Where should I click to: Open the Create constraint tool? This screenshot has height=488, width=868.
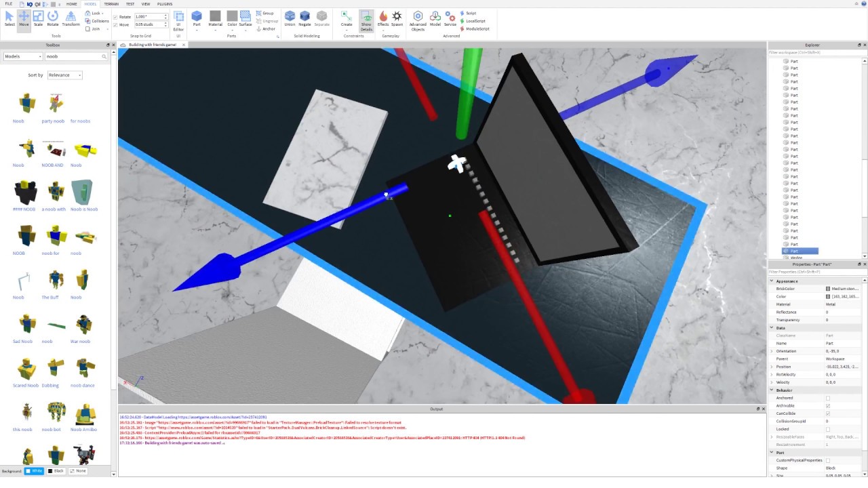[x=347, y=20]
